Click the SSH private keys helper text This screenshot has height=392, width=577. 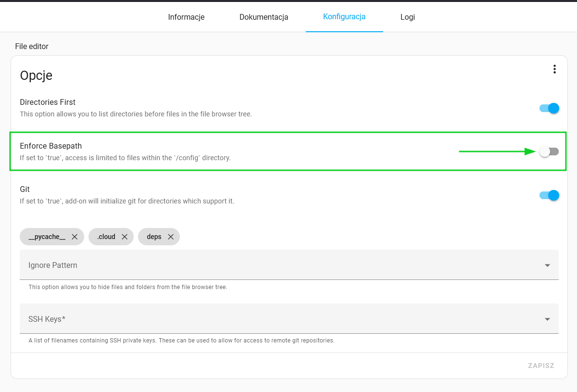[181, 341]
